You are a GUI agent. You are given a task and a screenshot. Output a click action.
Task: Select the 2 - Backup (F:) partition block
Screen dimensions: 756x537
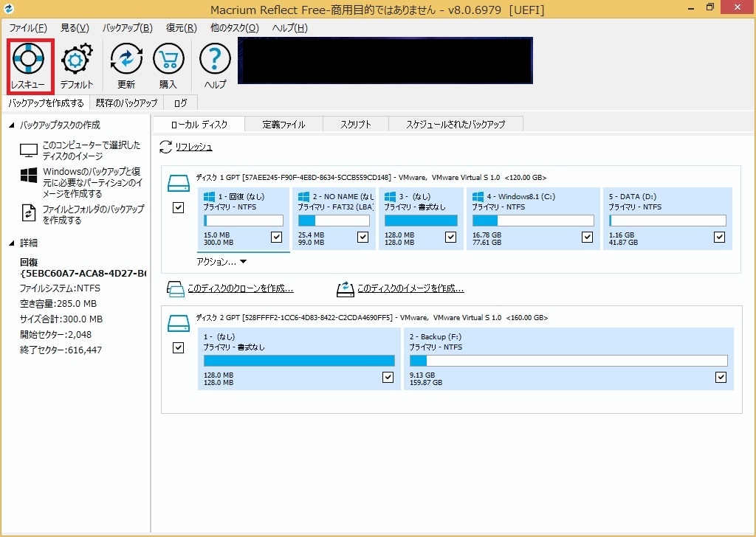click(x=569, y=358)
